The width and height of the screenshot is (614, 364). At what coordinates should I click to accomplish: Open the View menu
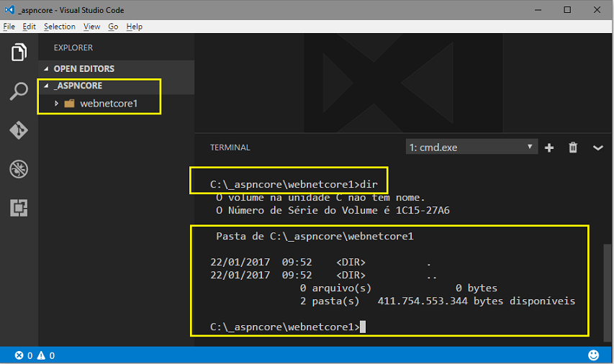[x=91, y=27]
